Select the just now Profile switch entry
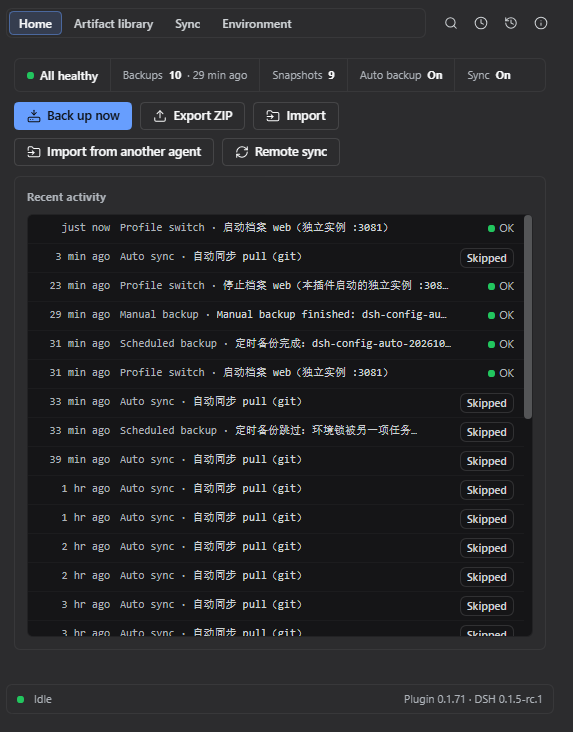 tap(276, 229)
